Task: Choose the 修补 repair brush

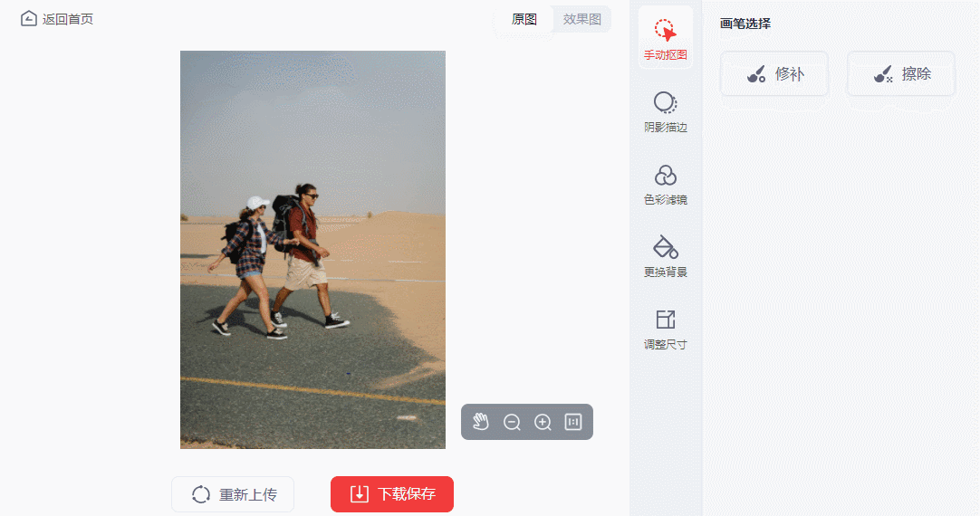Action: [x=774, y=73]
